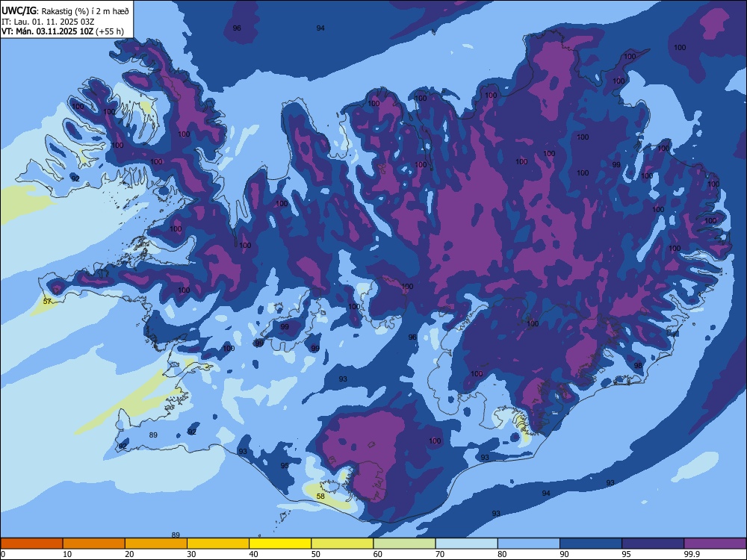The height and width of the screenshot is (560, 747).
Task: Pick the purple above-99.9 legend swatch
Action: click(716, 544)
